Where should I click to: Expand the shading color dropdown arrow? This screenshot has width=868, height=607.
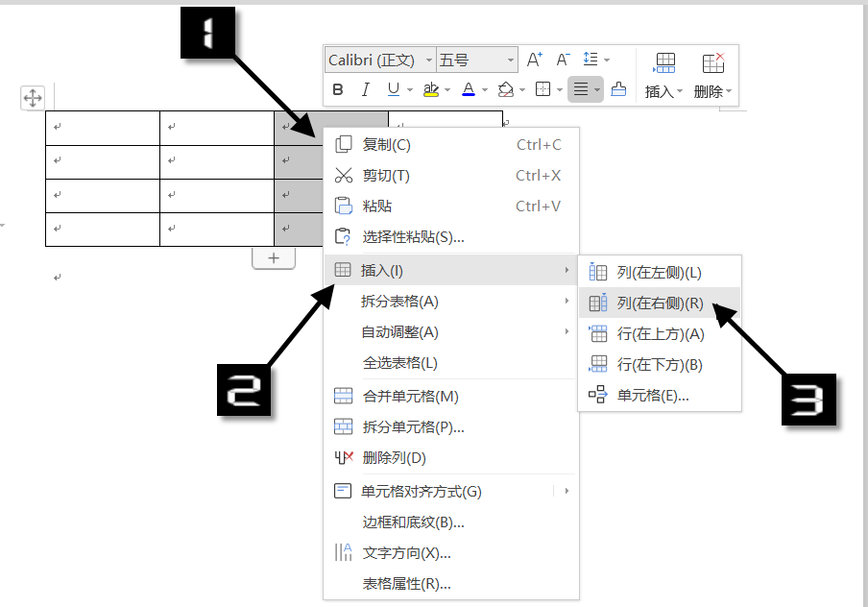coord(522,89)
